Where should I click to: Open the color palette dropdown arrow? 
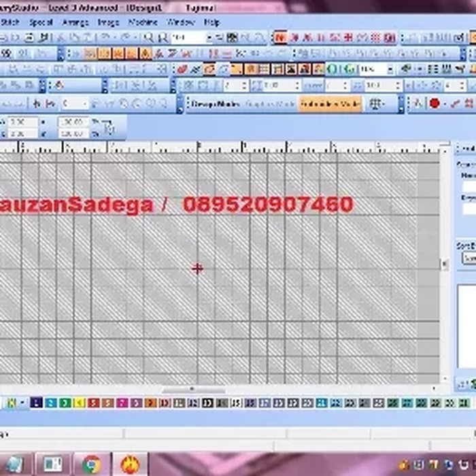[x=22, y=403]
